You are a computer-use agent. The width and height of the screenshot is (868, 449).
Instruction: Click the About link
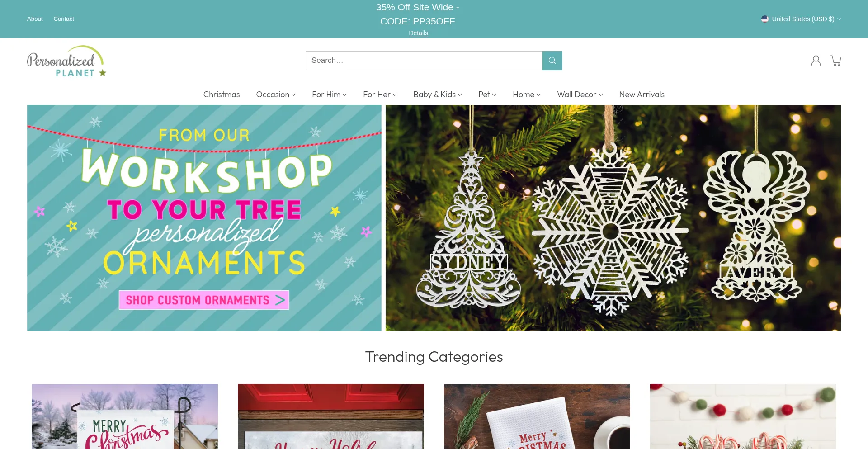tap(35, 19)
